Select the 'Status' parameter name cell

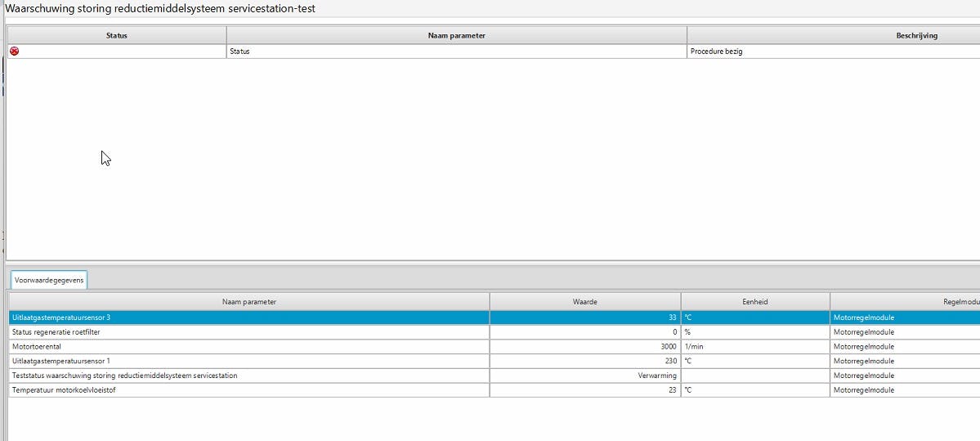(x=239, y=51)
